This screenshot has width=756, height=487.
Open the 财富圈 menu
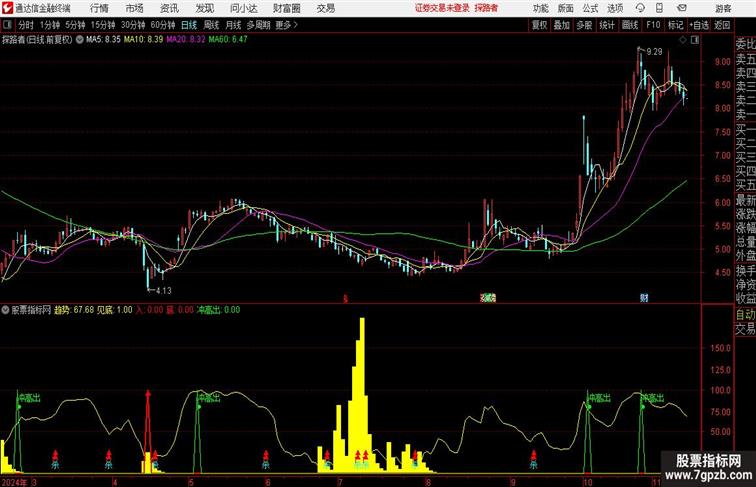286,8
